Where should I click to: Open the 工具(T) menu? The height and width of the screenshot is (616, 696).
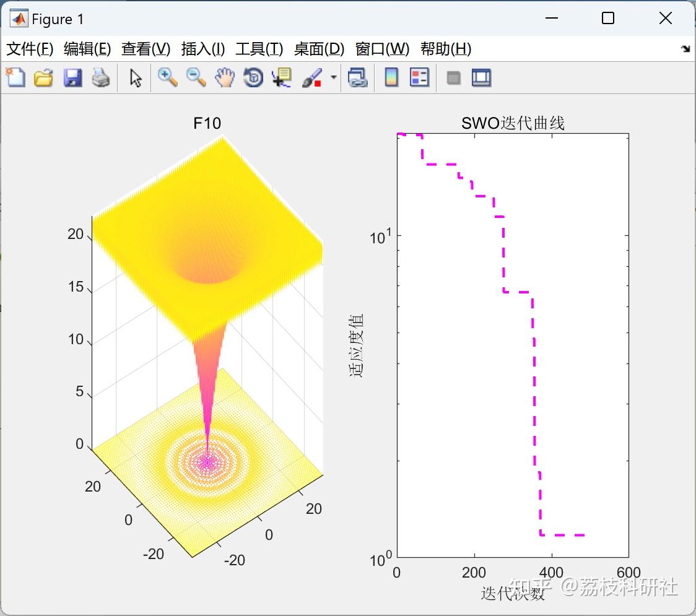(x=259, y=49)
